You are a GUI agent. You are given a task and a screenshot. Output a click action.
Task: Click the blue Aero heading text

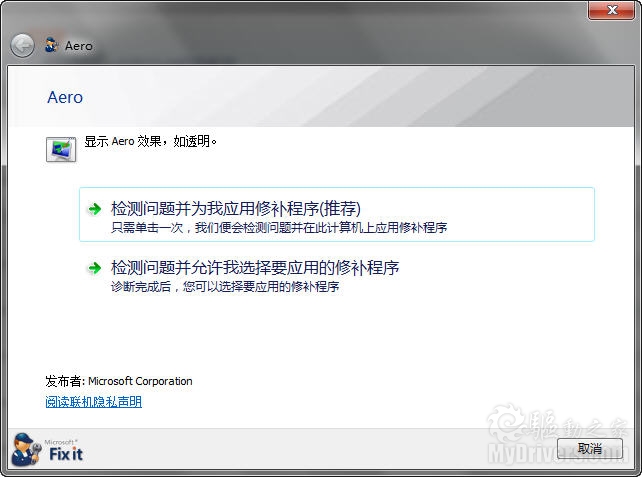(65, 97)
